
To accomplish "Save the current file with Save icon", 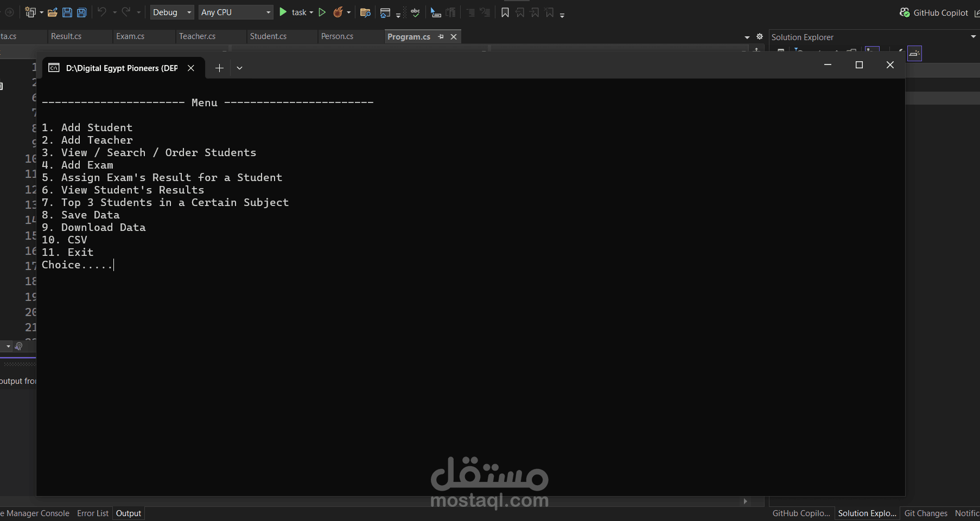I will [x=67, y=12].
